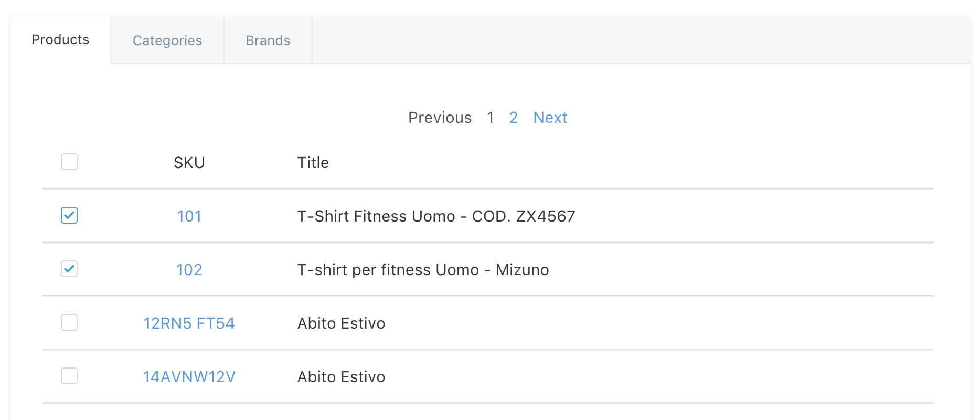This screenshot has height=420, width=980.
Task: Open product SKU 12RN5 FT54 link
Action: [x=189, y=323]
